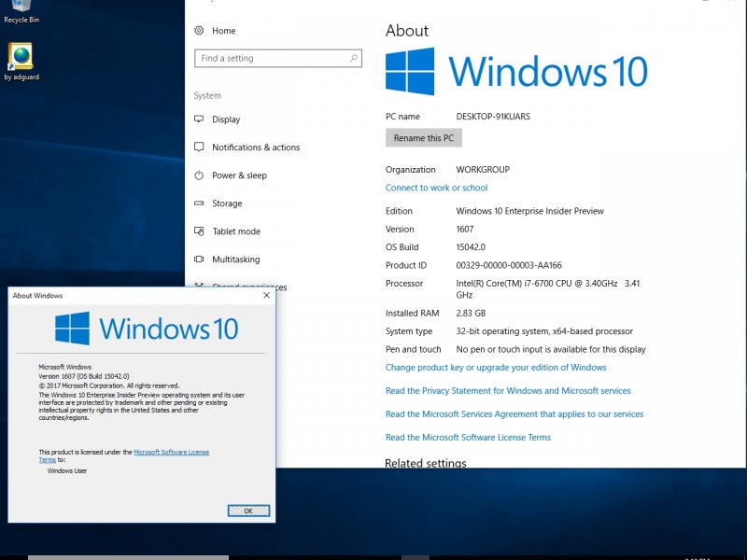Viewport: 747px width, 560px height.
Task: Open Tablet mode settings
Action: pyautogui.click(x=236, y=231)
